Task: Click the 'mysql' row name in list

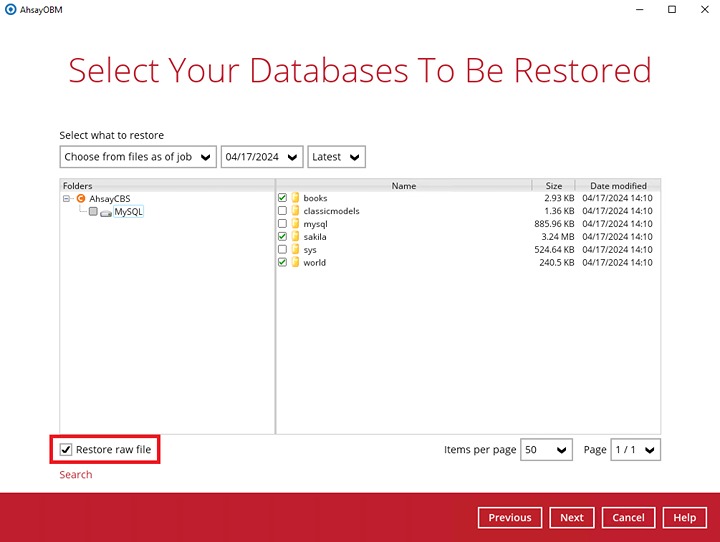Action: 315,224
